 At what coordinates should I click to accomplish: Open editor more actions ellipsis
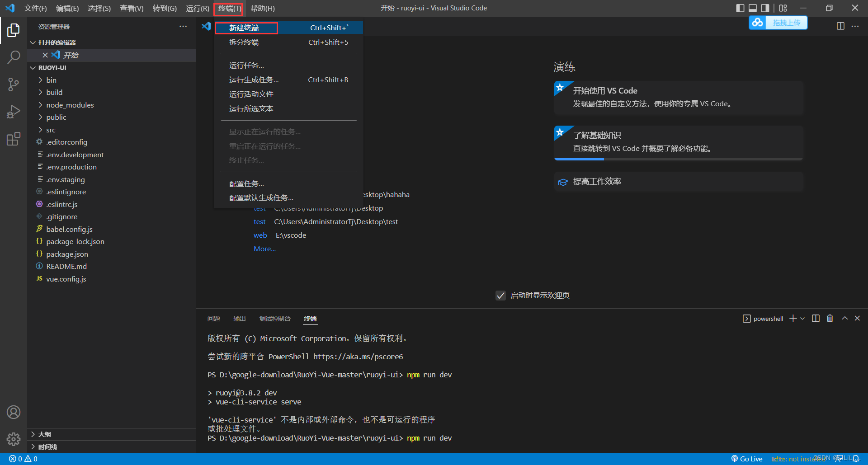pos(855,26)
